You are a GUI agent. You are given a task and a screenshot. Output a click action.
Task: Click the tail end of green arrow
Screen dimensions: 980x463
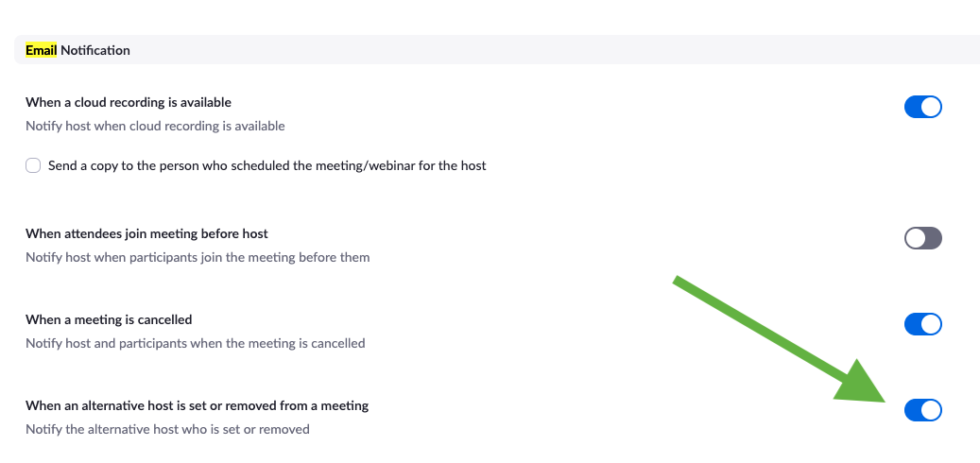(680, 283)
